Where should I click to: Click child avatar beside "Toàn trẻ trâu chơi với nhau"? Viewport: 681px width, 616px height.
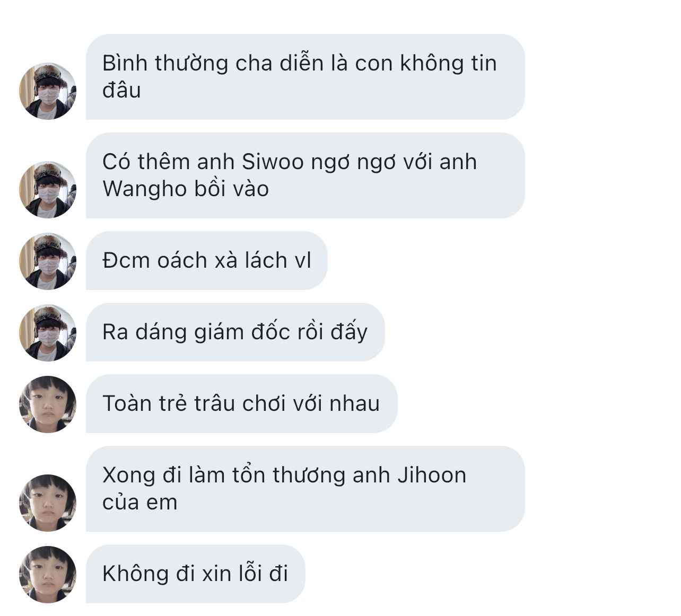(48, 404)
